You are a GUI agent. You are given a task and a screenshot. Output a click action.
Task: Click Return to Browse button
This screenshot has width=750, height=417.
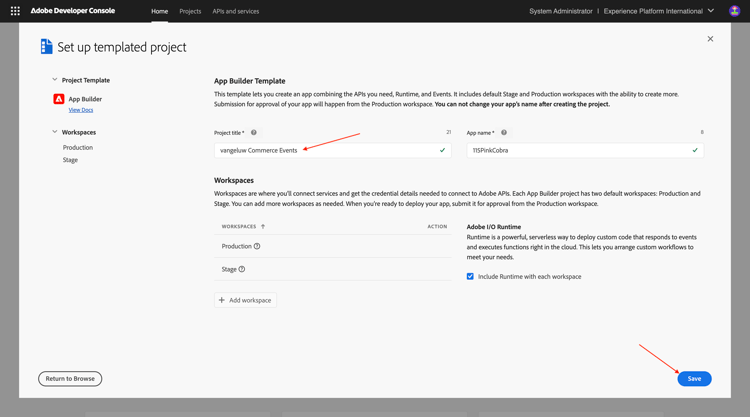click(70, 379)
